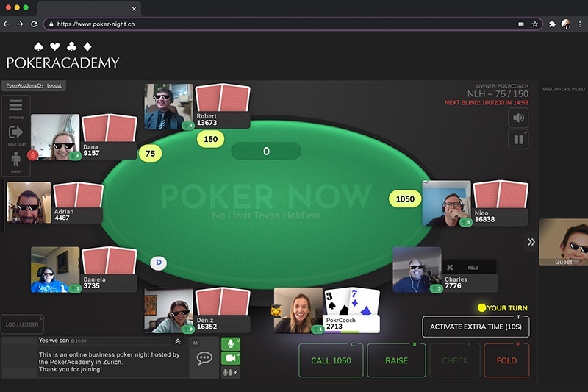This screenshot has height=392, width=588.
Task: Mute game sound with the speaker icon
Action: coord(518,118)
